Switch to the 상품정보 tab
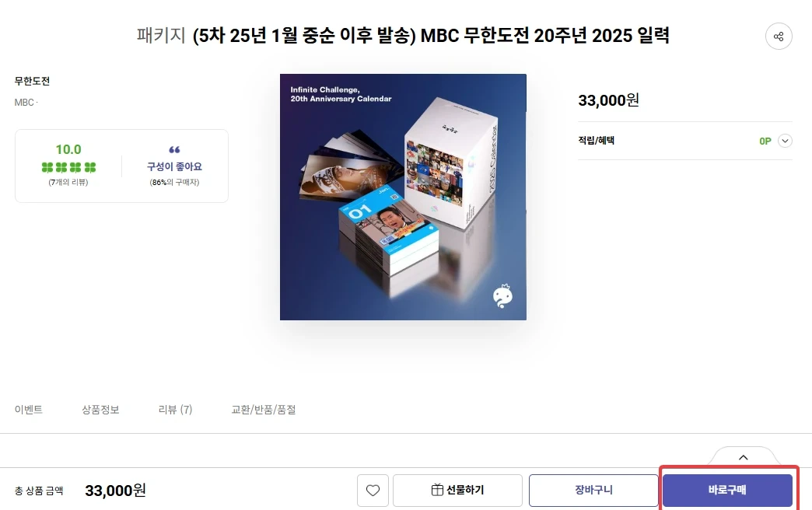 coord(100,410)
